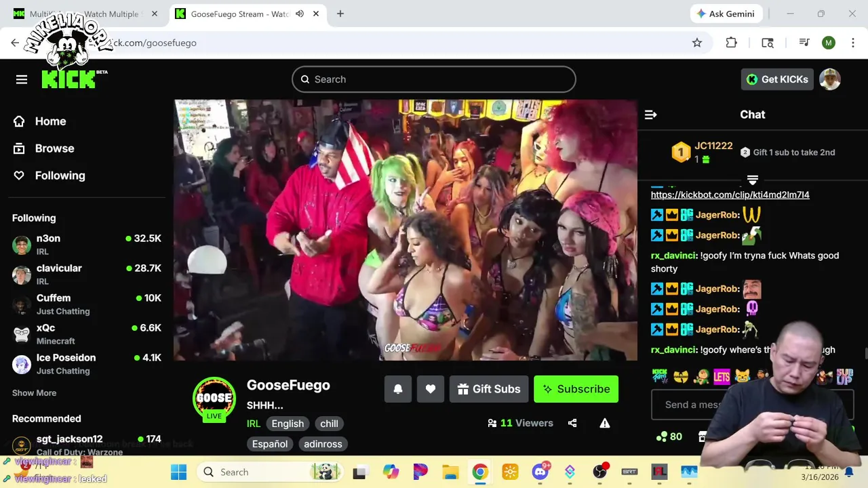Click the report warning triangle icon
Screen dimensions: 868x488
[605, 423]
